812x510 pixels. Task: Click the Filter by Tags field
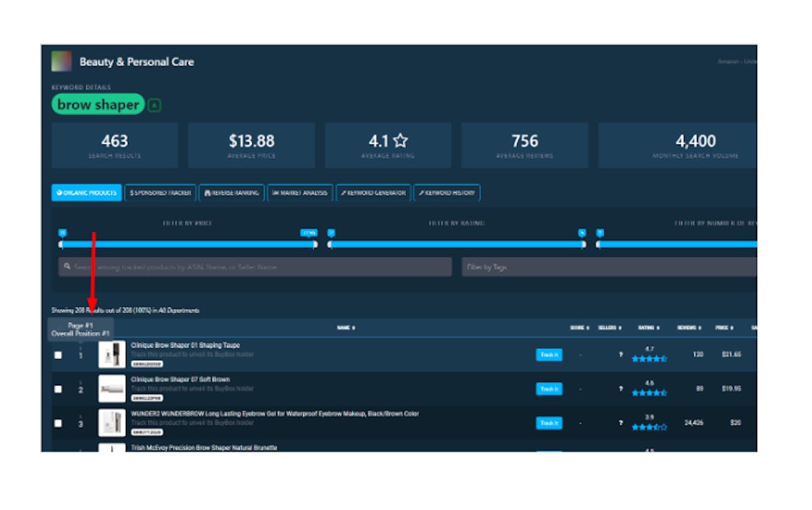(x=609, y=266)
